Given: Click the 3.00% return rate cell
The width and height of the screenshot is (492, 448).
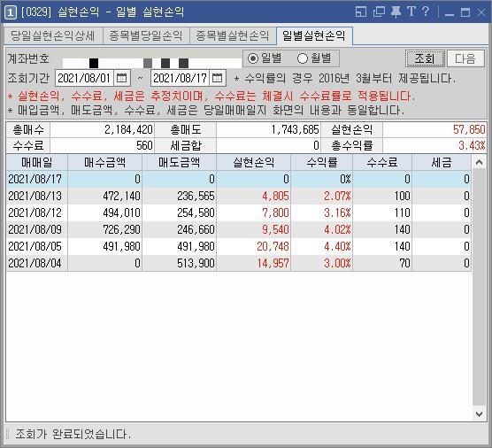Looking at the screenshot, I should point(322,263).
